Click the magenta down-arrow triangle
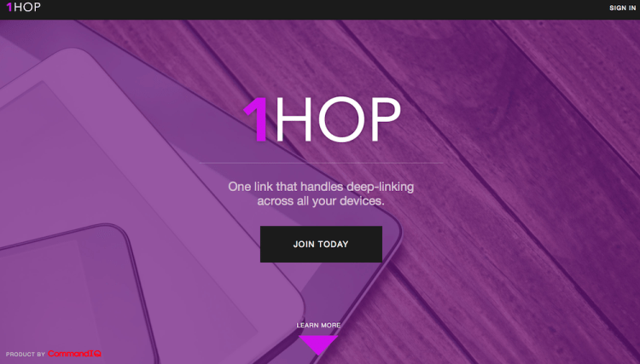Viewport: 640px width, 364px height. (318, 345)
